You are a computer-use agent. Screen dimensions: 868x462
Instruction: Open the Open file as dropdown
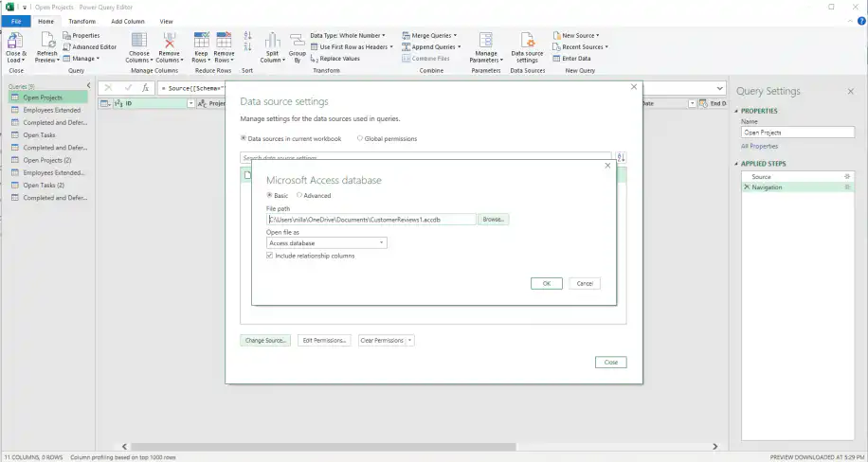tap(327, 243)
